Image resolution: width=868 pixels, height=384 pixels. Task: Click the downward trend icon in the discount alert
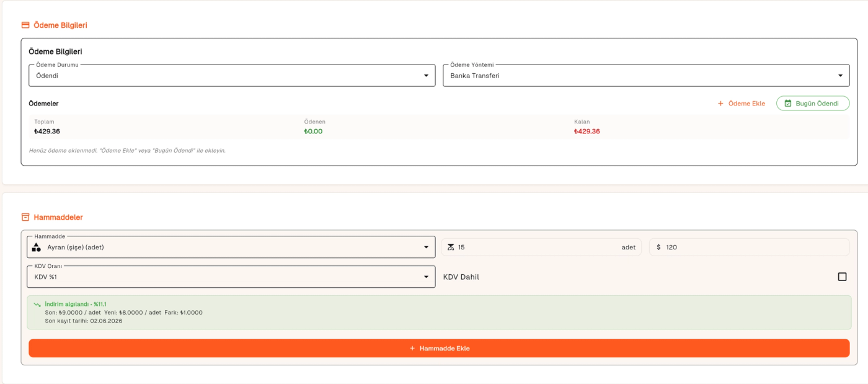(x=37, y=305)
